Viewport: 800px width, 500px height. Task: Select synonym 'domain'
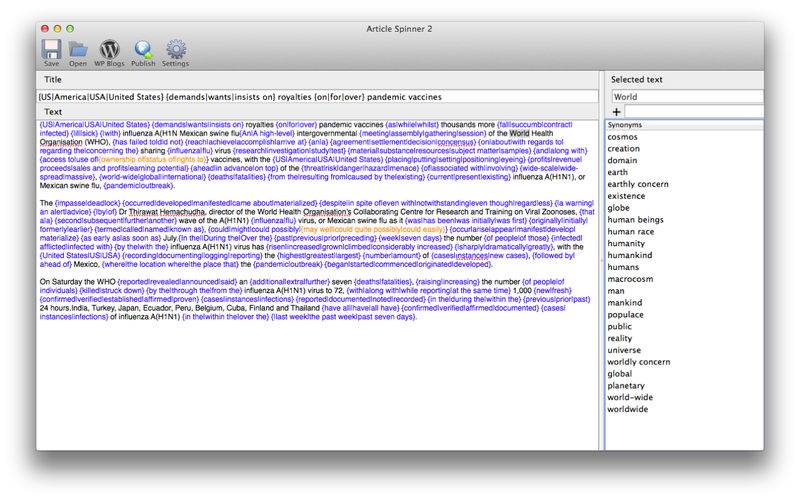[622, 160]
